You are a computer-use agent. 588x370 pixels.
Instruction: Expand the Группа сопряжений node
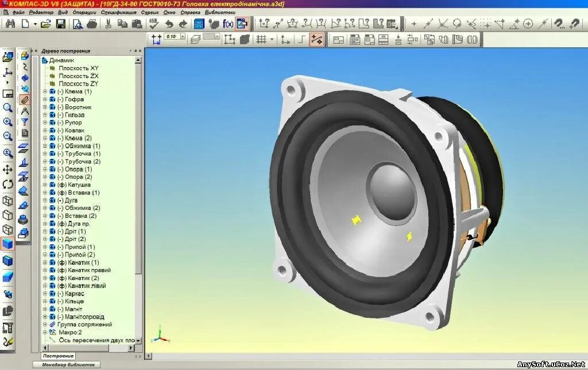coord(45,324)
